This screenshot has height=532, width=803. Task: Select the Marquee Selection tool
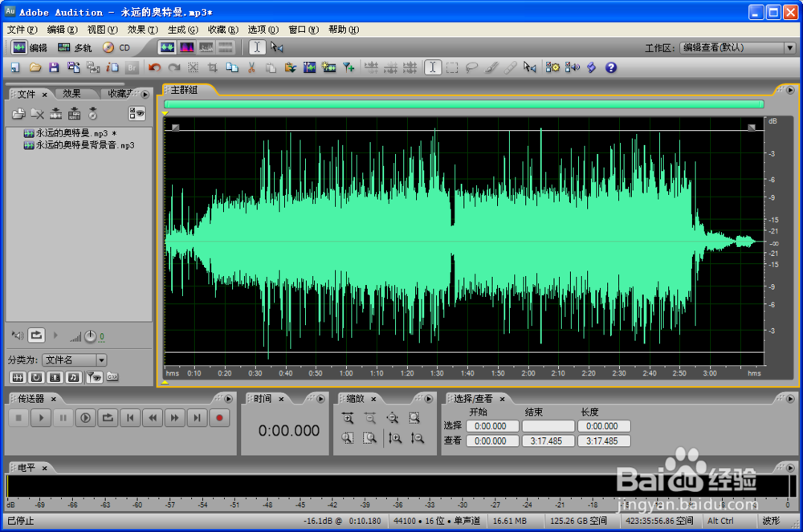(452, 67)
